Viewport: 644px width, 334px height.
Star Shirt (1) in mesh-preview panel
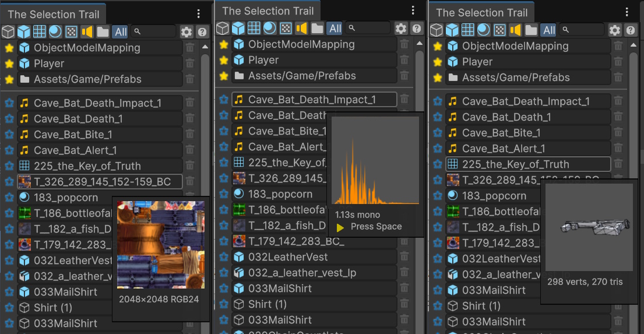(x=438, y=306)
